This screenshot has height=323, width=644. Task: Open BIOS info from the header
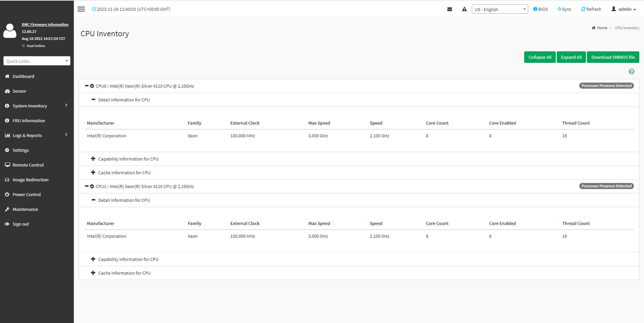tap(540, 9)
